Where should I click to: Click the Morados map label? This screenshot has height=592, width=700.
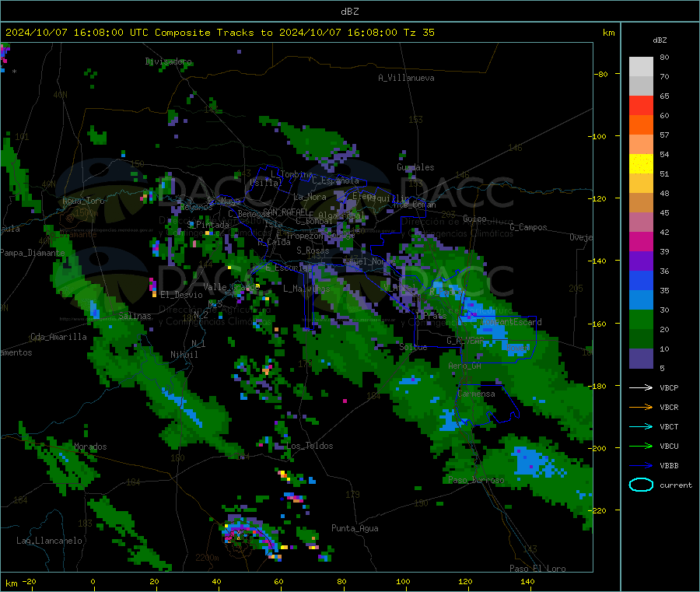(90, 447)
